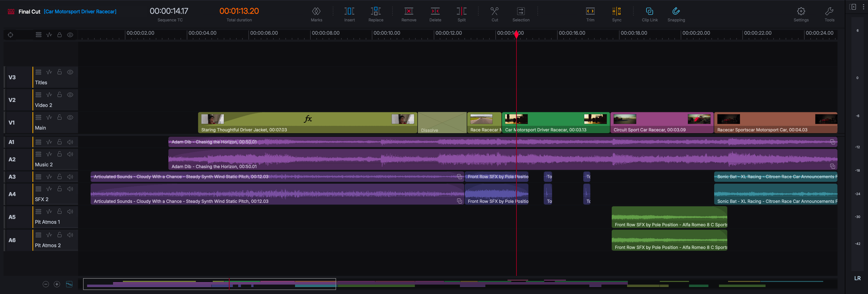
Task: Select the Dissolve transition on V1
Action: tap(442, 123)
